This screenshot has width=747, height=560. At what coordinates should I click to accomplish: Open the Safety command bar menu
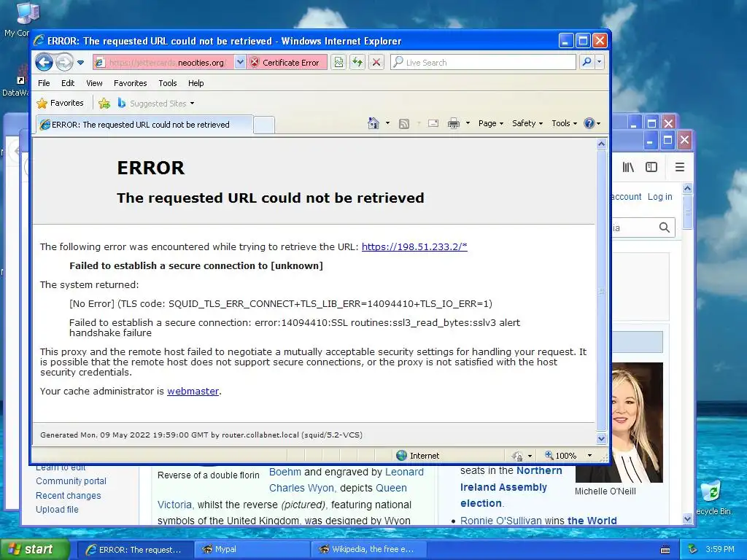(x=527, y=123)
